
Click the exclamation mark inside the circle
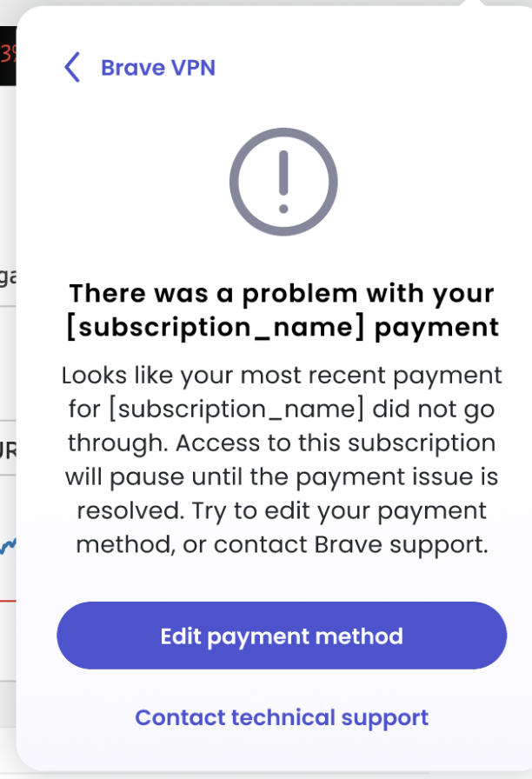click(283, 178)
